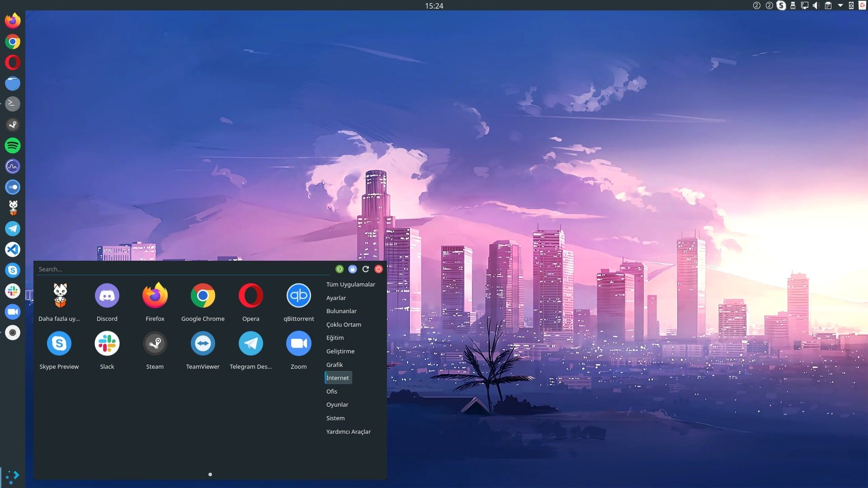Click the white restart arrow icon
Image resolution: width=868 pixels, height=488 pixels.
coord(366,269)
